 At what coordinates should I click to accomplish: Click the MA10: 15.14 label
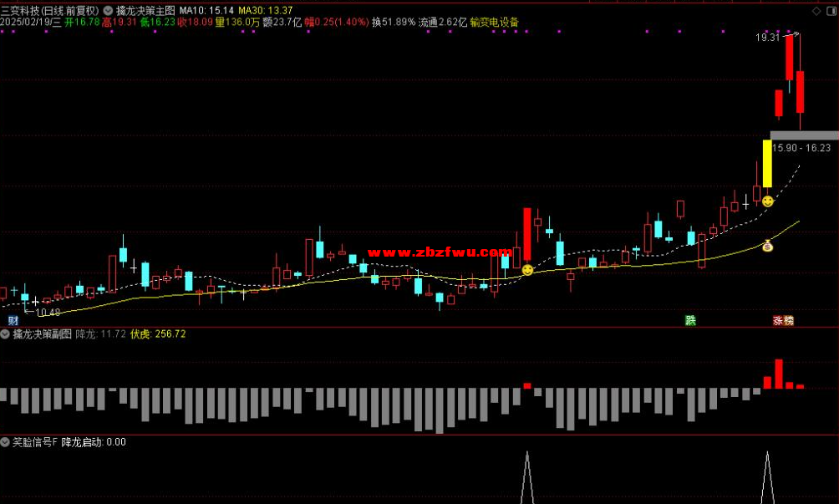point(206,10)
